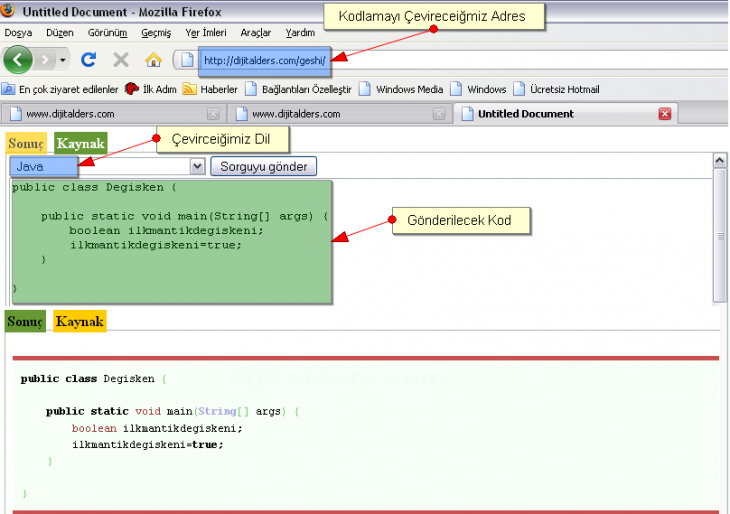Image resolution: width=730 pixels, height=514 pixels.
Task: Click the highlighted 'public class Degisken' result line
Action: click(93, 379)
